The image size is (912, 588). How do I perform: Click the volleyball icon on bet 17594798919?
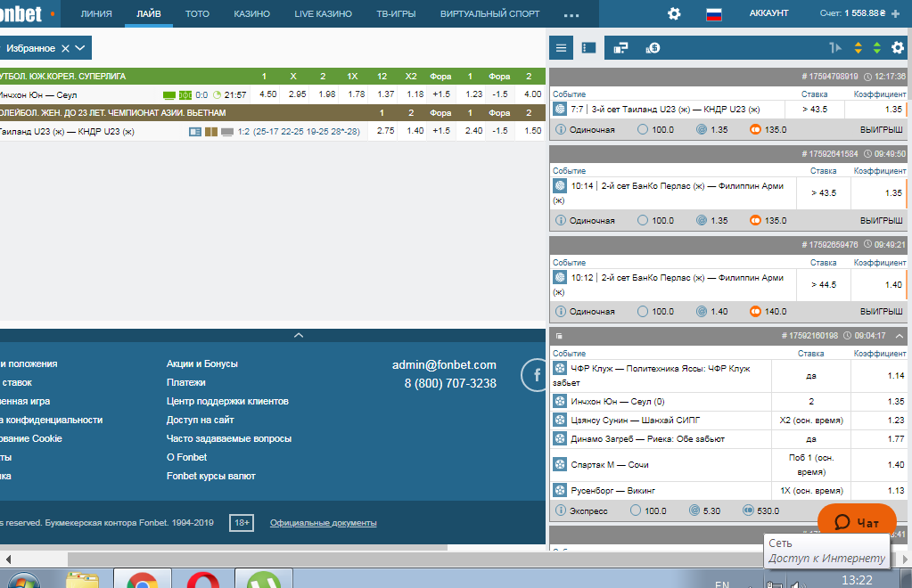pyautogui.click(x=560, y=109)
